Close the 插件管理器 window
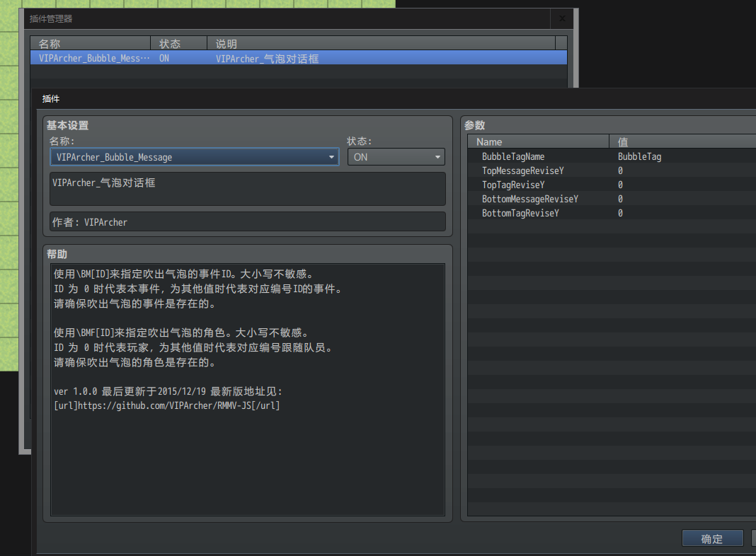 pyautogui.click(x=562, y=18)
